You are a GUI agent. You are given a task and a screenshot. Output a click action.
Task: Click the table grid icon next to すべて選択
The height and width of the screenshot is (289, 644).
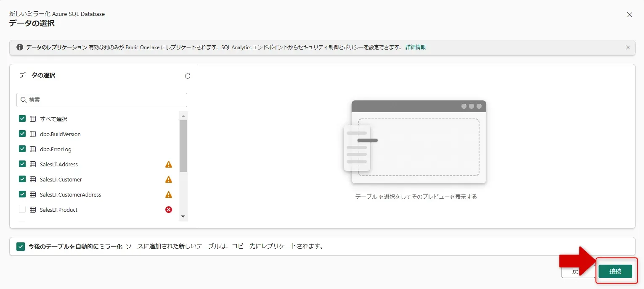[33, 118]
